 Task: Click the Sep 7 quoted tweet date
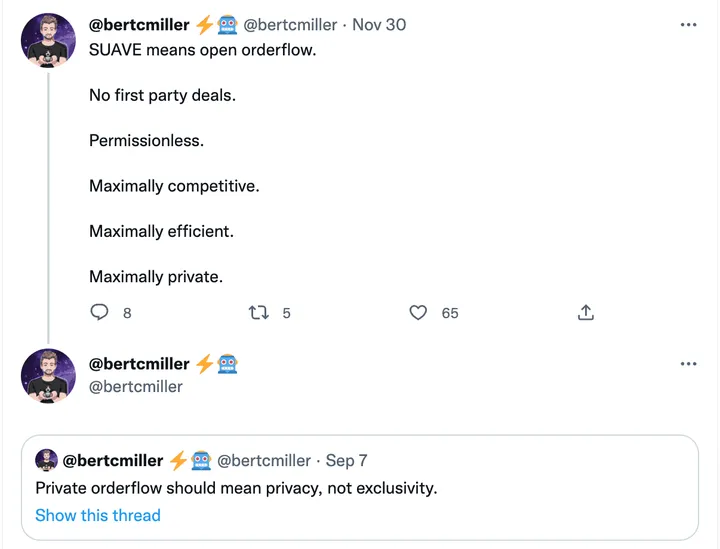[346, 461]
